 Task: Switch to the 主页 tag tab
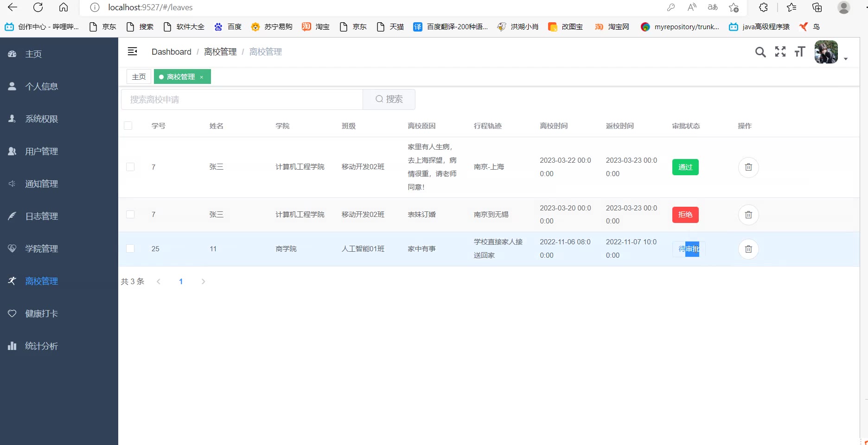tap(139, 76)
